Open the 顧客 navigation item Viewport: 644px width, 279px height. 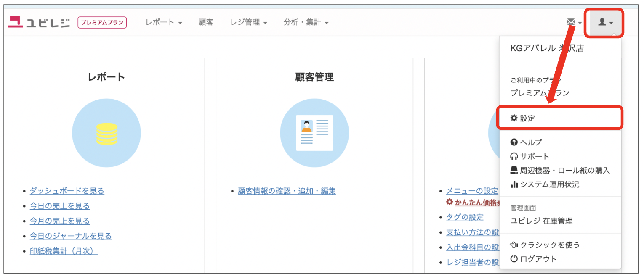206,22
